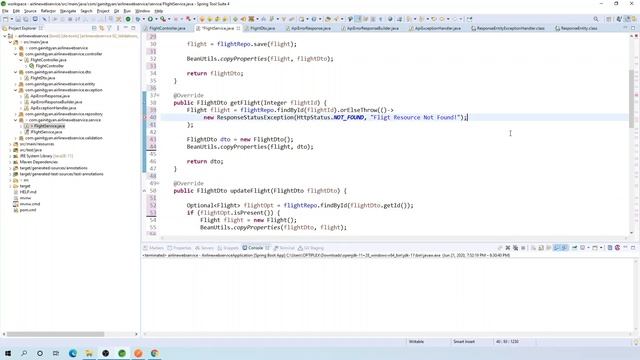Image resolution: width=640 pixels, height=360 pixels.
Task: Switch to ApiErrorResponseBuilder.java editor tab
Action: [x=372, y=28]
